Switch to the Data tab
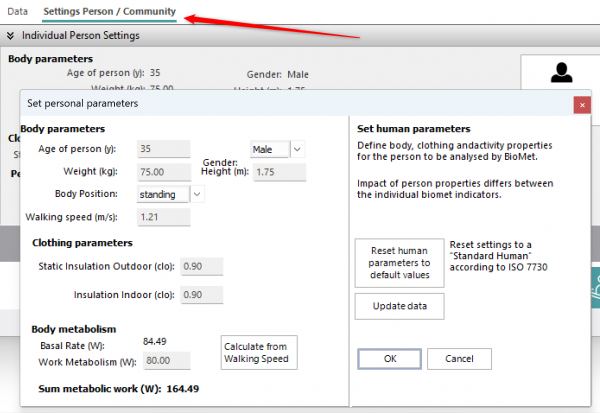 coord(17,11)
